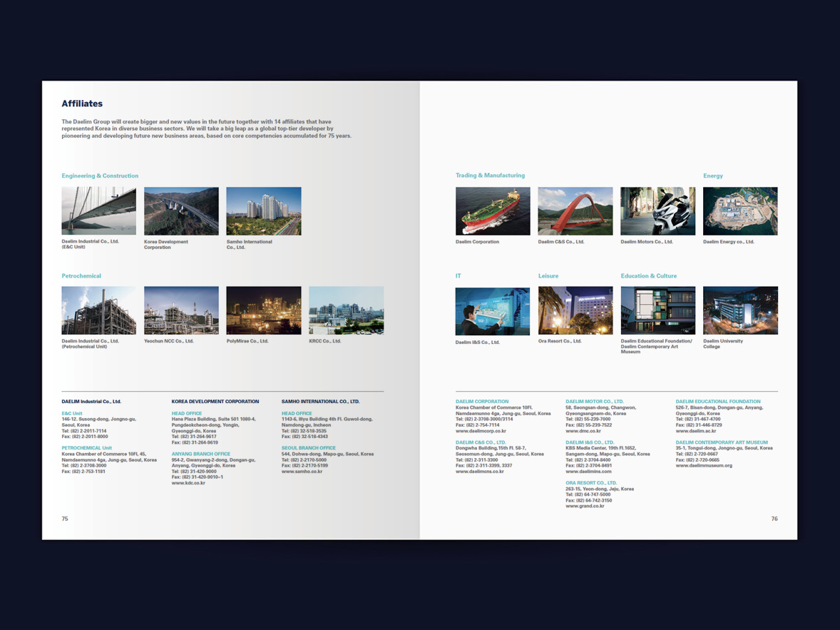
Task: Click the Energy section heading
Action: click(713, 176)
